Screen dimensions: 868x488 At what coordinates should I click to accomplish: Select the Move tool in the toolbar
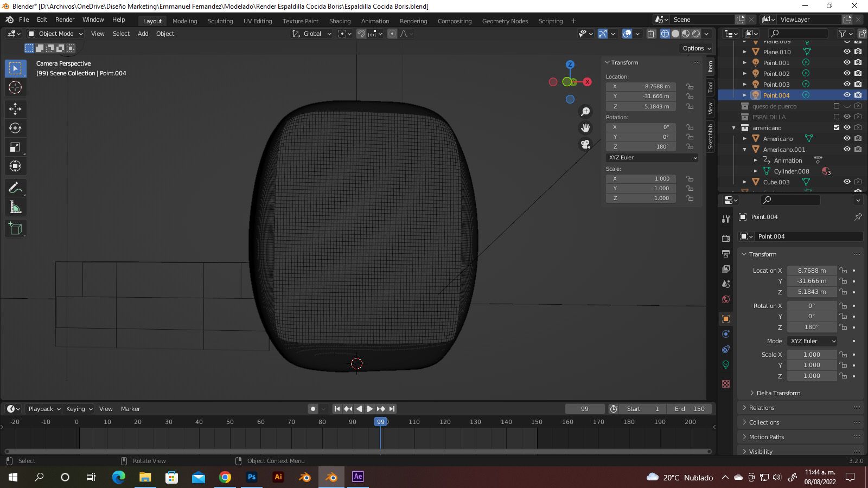(15, 109)
